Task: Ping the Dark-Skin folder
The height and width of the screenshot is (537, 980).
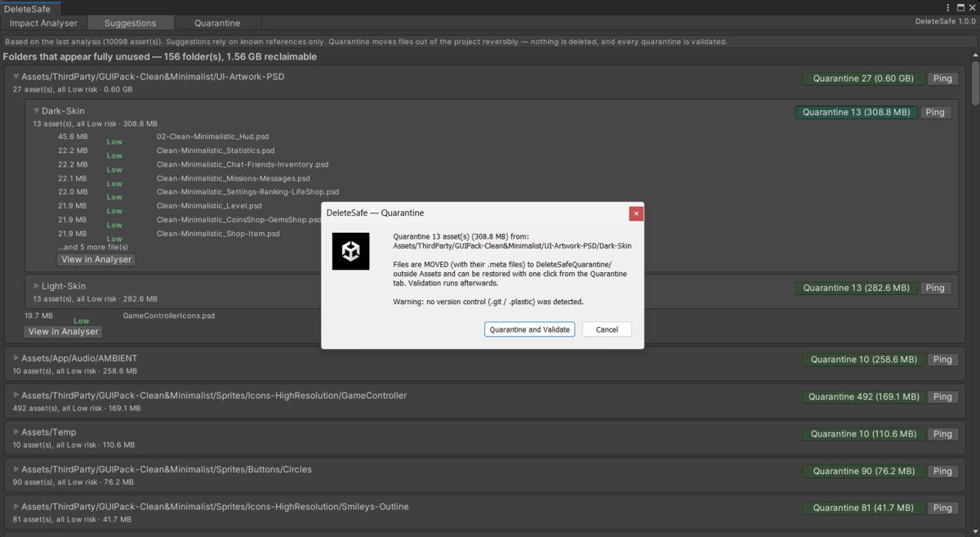Action: pos(935,112)
